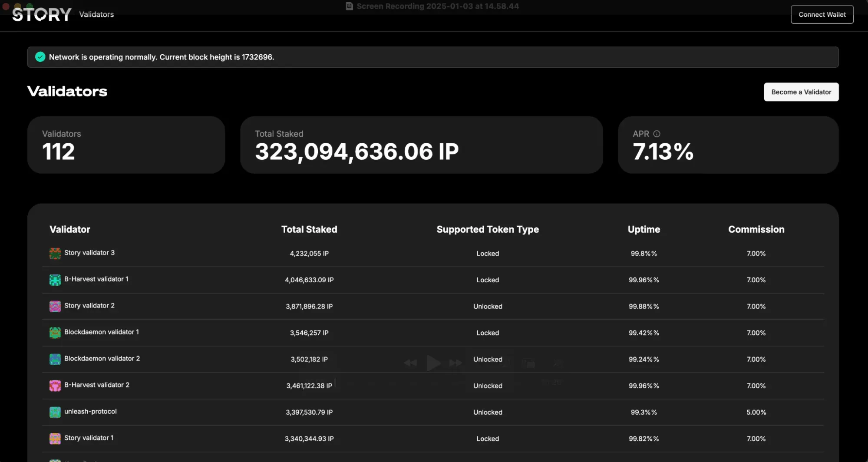Click the Blockdaemon validator 2 avatar icon
The width and height of the screenshot is (868, 462).
click(x=55, y=359)
